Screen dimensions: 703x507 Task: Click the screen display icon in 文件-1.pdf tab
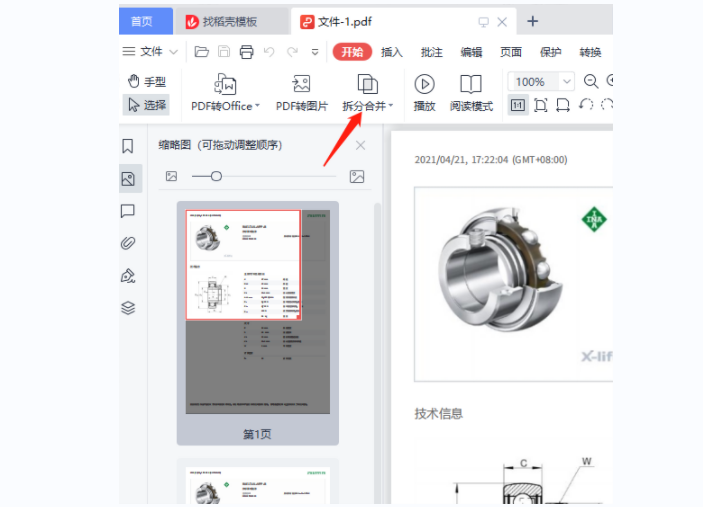tap(483, 22)
